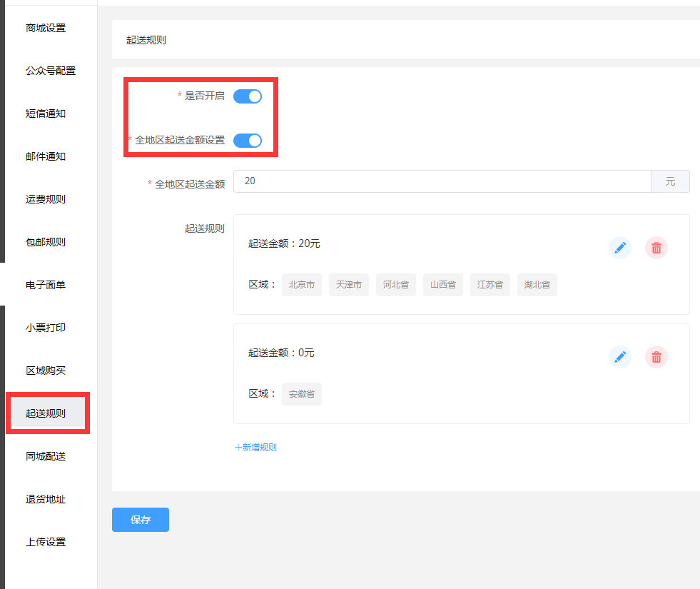Open 退货地址 settings
The width and height of the screenshot is (700, 589).
click(46, 499)
